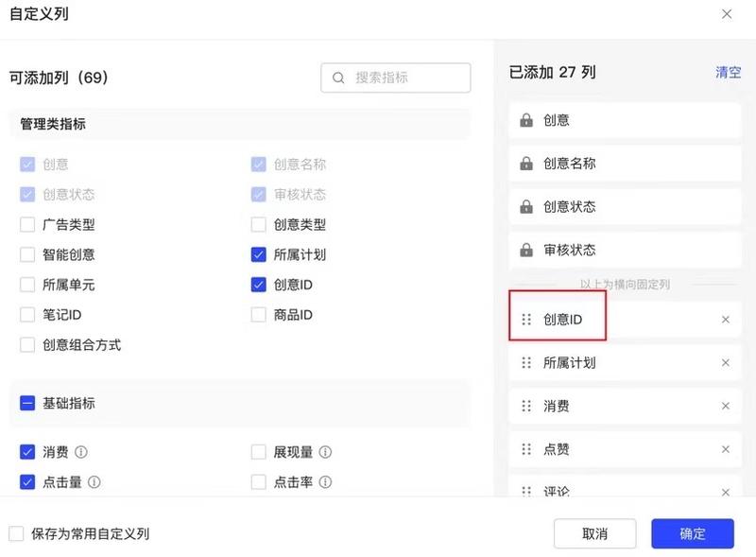The image size is (756, 557).
Task: Click the drag handle of 创意ID
Action: pos(526,319)
